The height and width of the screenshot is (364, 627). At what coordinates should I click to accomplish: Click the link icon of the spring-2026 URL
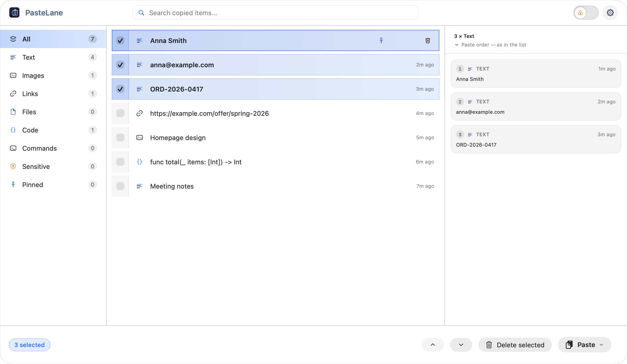click(139, 113)
